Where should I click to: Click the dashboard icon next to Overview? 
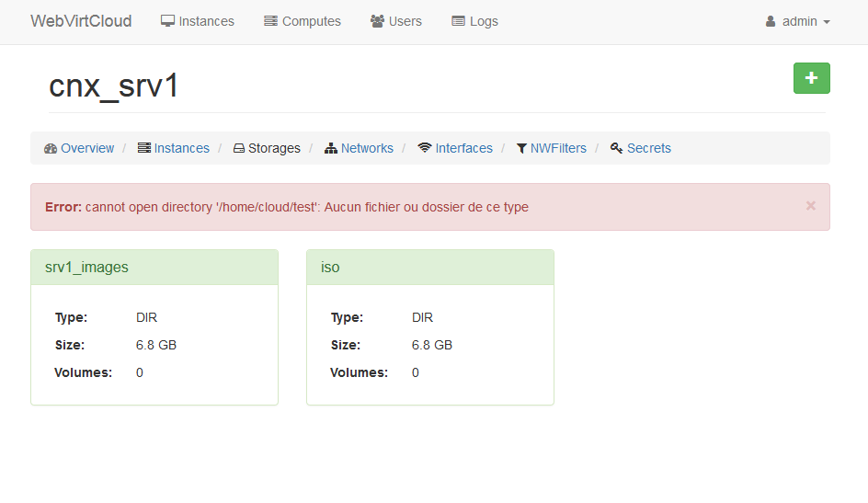(51, 148)
